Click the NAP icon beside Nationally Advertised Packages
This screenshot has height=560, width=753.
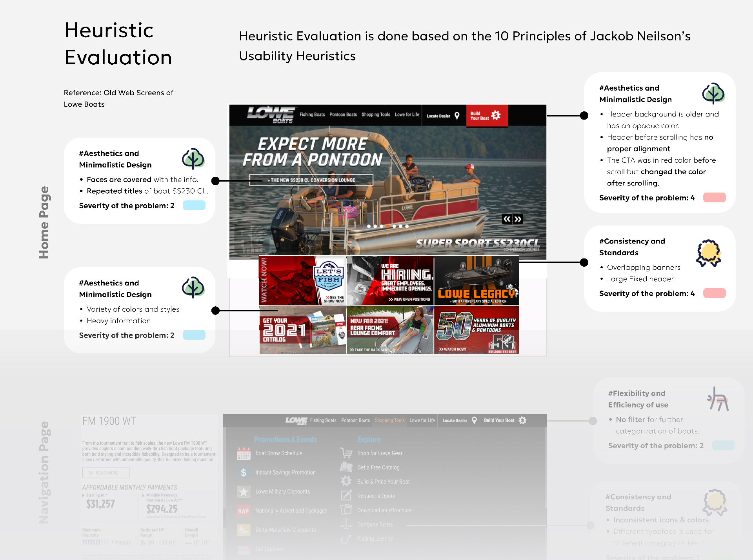point(244,511)
